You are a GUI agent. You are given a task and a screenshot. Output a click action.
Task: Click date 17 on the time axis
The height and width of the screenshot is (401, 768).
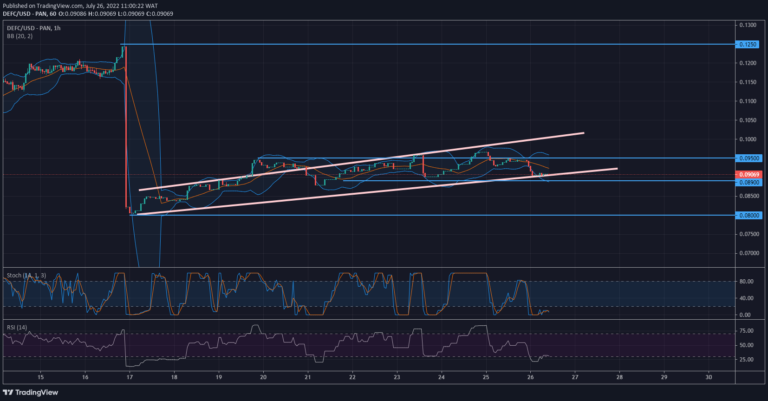click(x=130, y=377)
